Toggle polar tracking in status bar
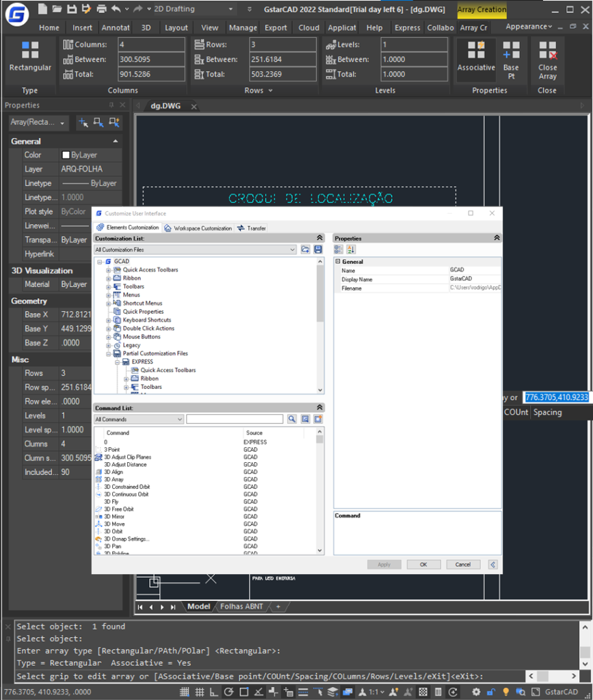593x700 pixels. tap(229, 692)
